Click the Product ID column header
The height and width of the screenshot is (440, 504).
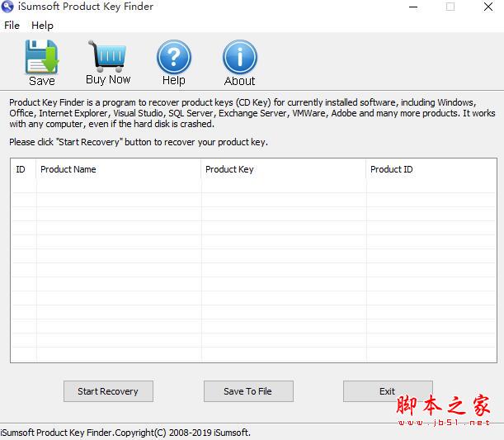431,169
